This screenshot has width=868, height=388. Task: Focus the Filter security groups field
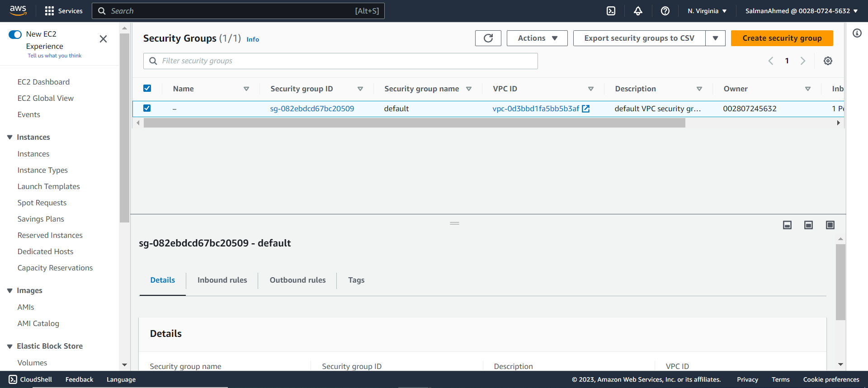coord(340,61)
